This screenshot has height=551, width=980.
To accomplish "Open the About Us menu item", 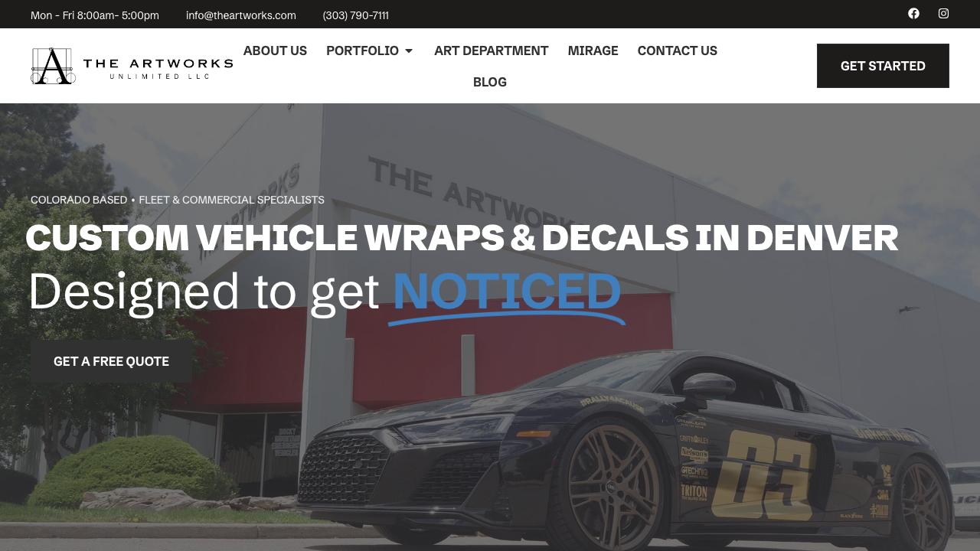I will pos(275,51).
